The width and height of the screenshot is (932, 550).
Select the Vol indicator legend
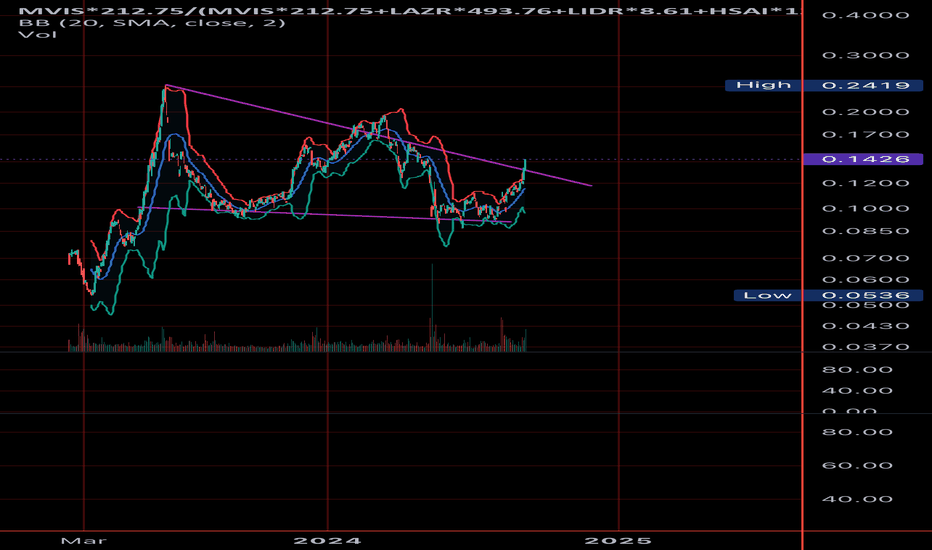point(38,34)
